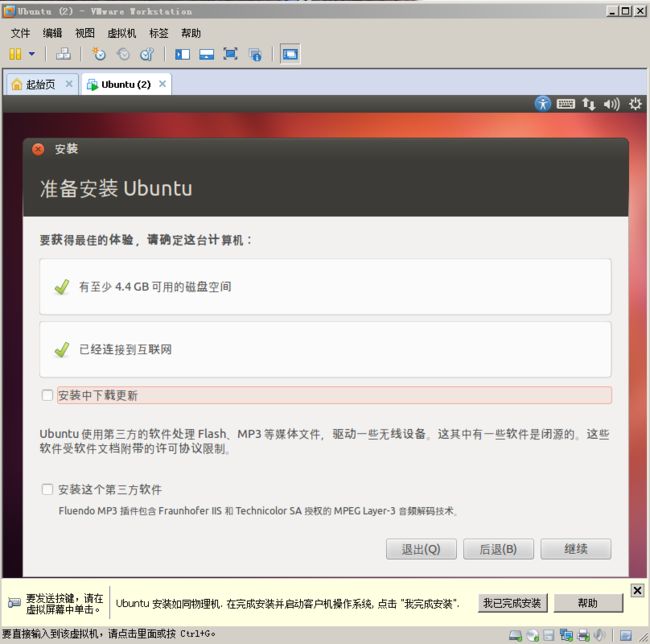The image size is (650, 644).
Task: Take a snapshot with the clock-plus icon
Action: [x=99, y=54]
